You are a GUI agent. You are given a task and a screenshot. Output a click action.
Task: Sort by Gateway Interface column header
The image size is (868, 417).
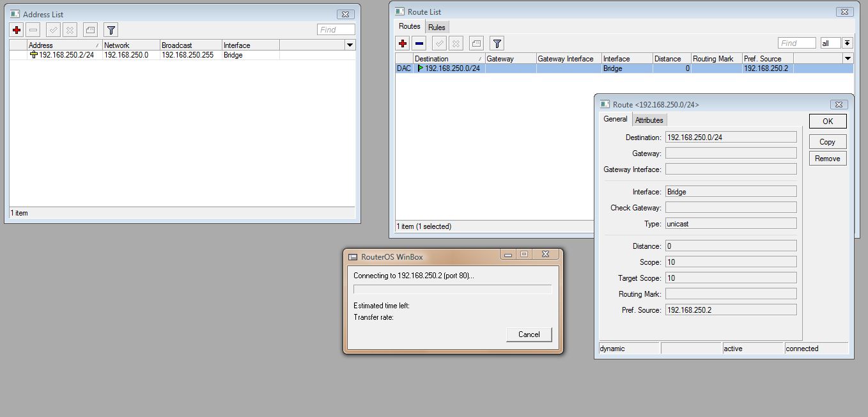[569, 59]
